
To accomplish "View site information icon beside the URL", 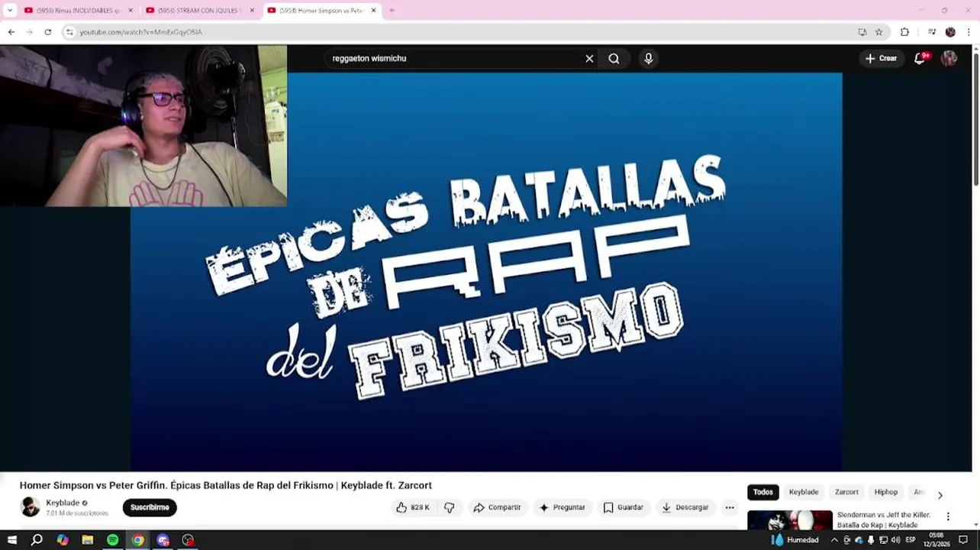I will tap(69, 32).
